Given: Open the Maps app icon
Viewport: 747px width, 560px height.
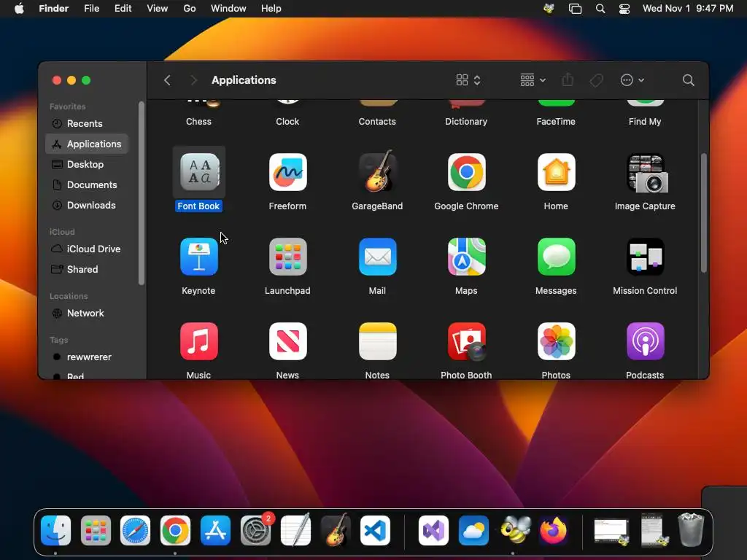Looking at the screenshot, I should (466, 257).
